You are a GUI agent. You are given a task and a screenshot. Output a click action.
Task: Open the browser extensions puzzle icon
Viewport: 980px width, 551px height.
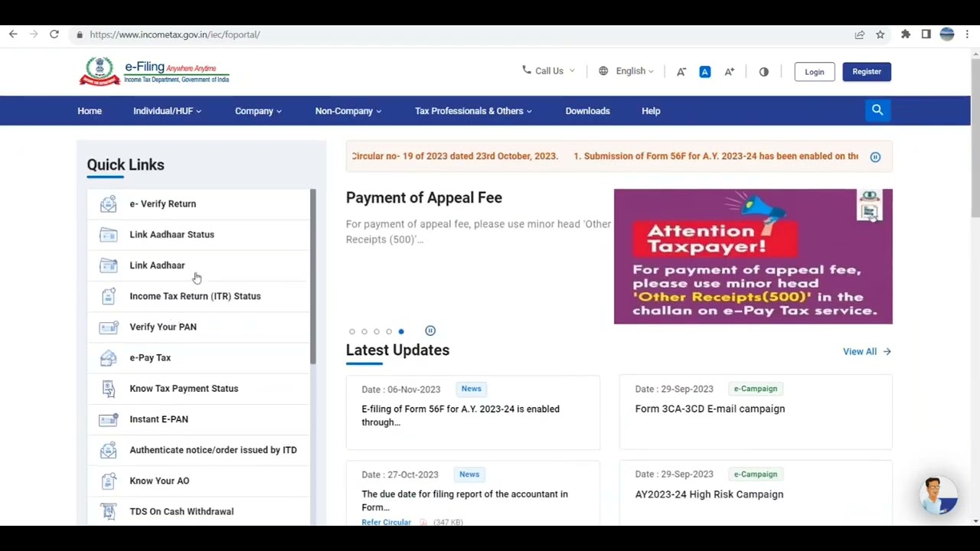click(906, 34)
